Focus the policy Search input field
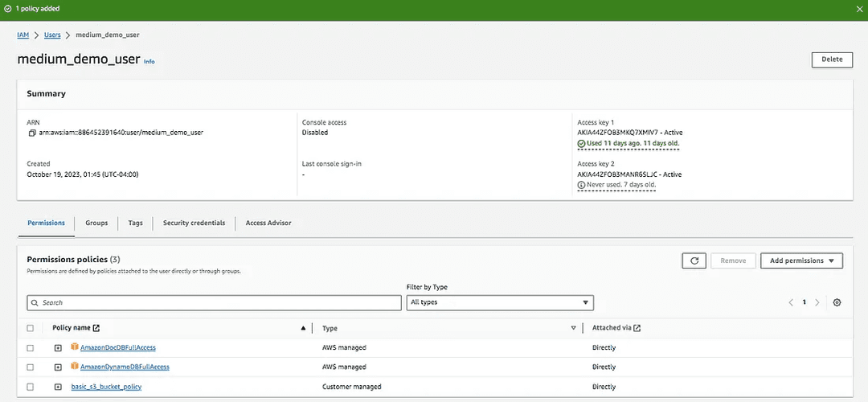 214,303
